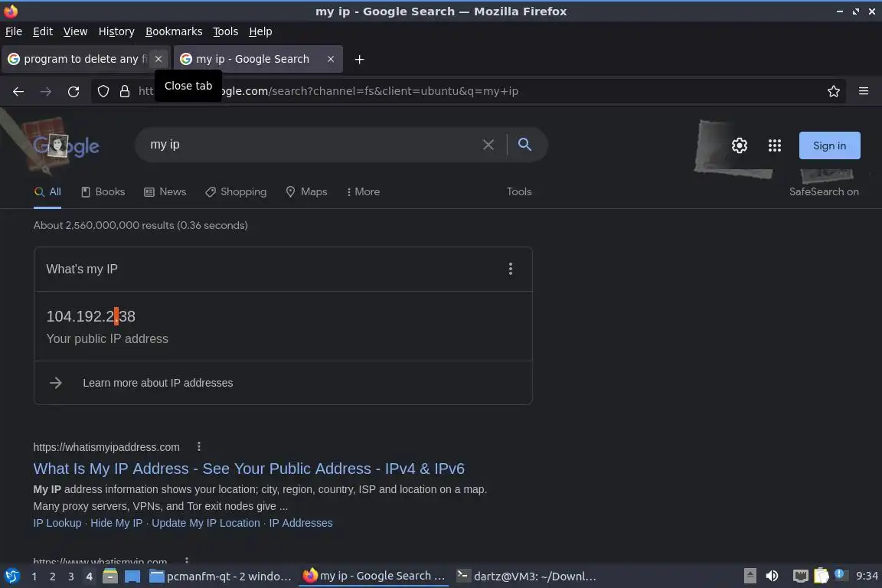The width and height of the screenshot is (882, 588).
Task: Select the 'my ip - Google Search' tab
Action: pyautogui.click(x=258, y=59)
